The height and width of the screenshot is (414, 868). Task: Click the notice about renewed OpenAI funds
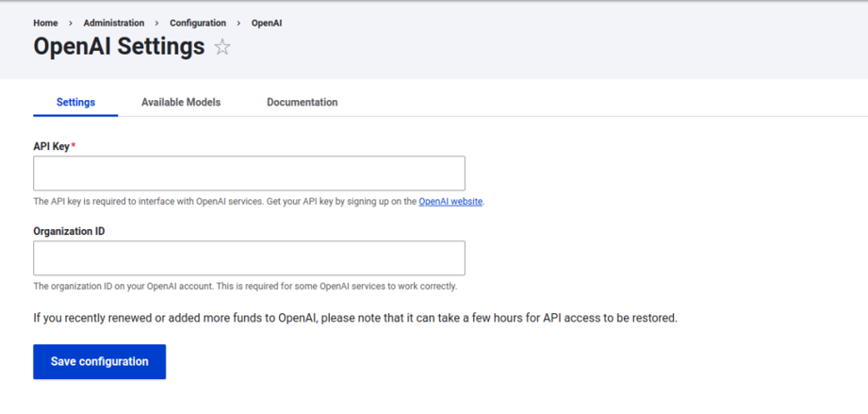[x=355, y=318]
